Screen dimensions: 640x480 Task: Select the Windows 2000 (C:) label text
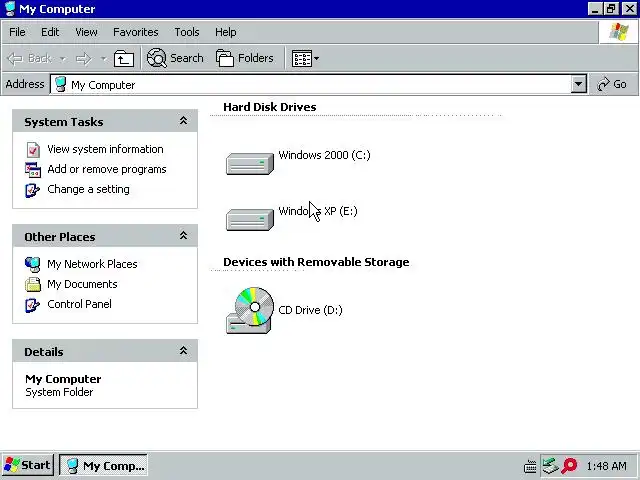pos(324,155)
